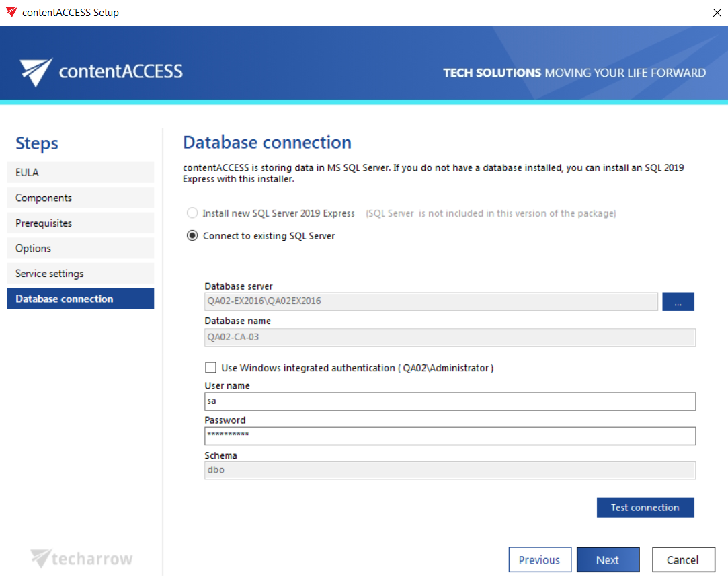The width and height of the screenshot is (728, 579).
Task: Click the red app icon in title bar
Action: (11, 12)
